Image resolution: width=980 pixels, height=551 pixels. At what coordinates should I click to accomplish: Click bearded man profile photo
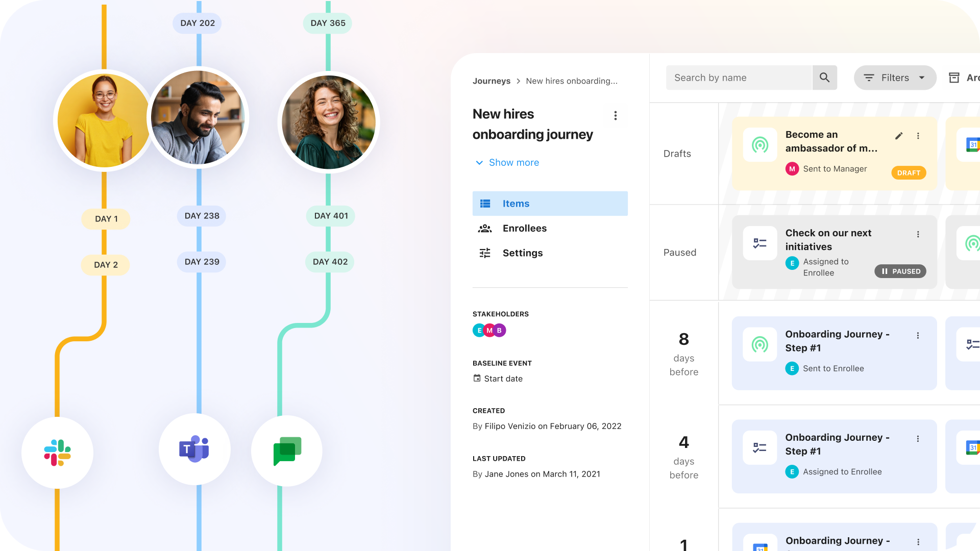pos(198,117)
